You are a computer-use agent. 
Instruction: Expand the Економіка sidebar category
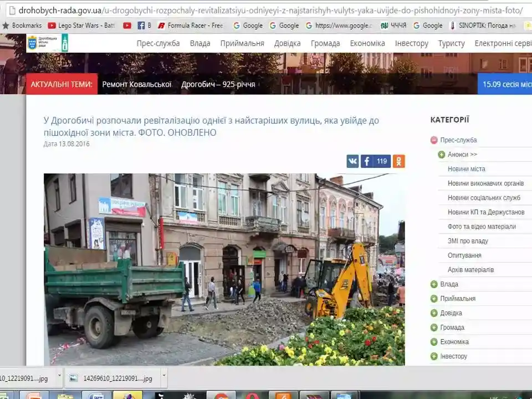click(x=434, y=342)
